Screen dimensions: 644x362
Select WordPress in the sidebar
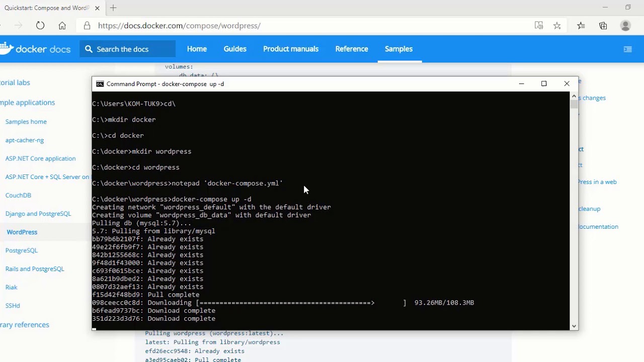[22, 232]
